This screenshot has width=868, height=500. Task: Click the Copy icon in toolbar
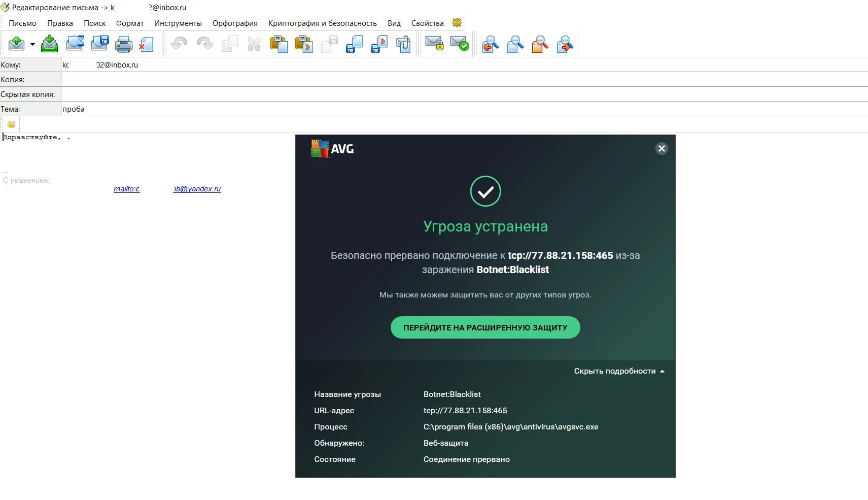pos(229,44)
